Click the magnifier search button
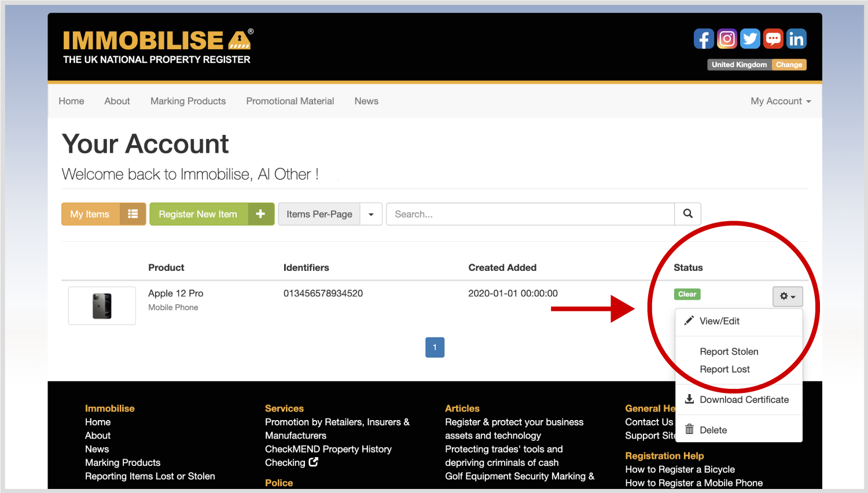The height and width of the screenshot is (493, 868). (687, 214)
